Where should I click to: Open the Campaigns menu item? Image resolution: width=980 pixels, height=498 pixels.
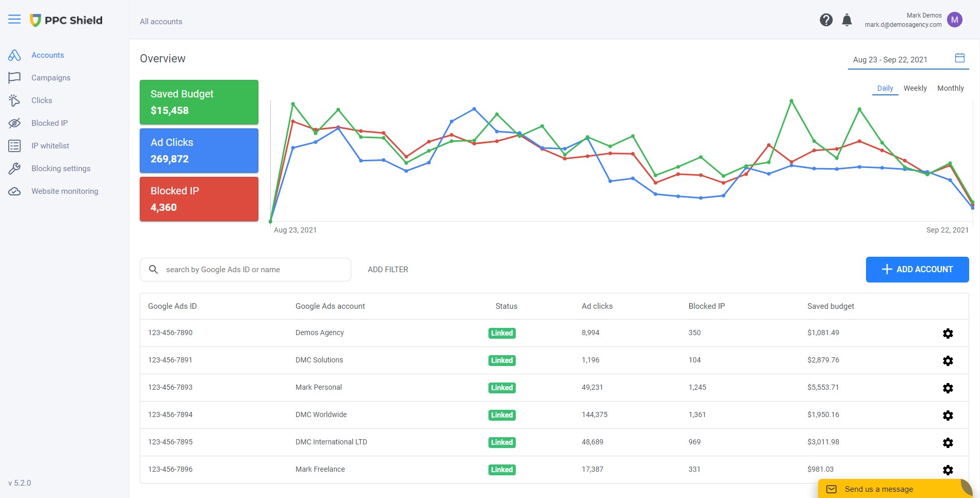(x=51, y=78)
